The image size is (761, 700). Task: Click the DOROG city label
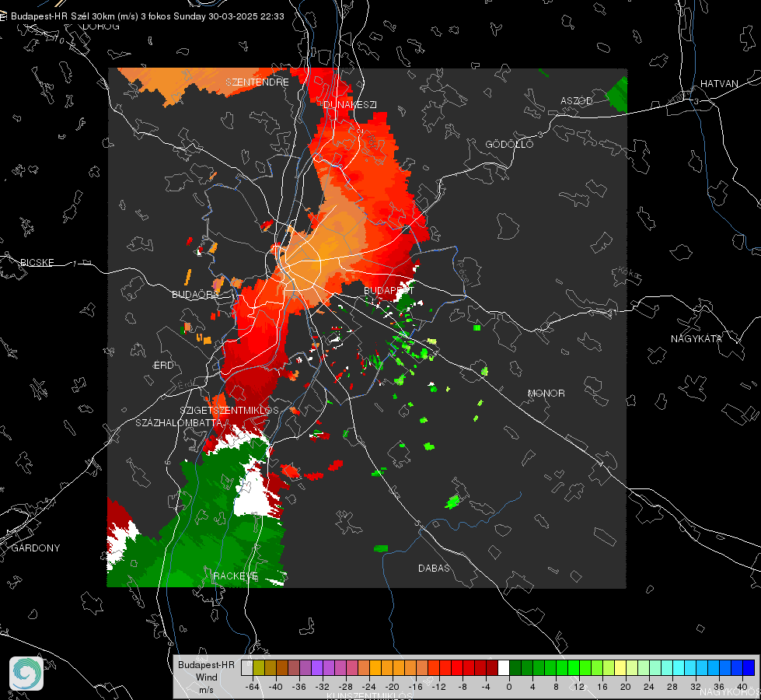101,26
